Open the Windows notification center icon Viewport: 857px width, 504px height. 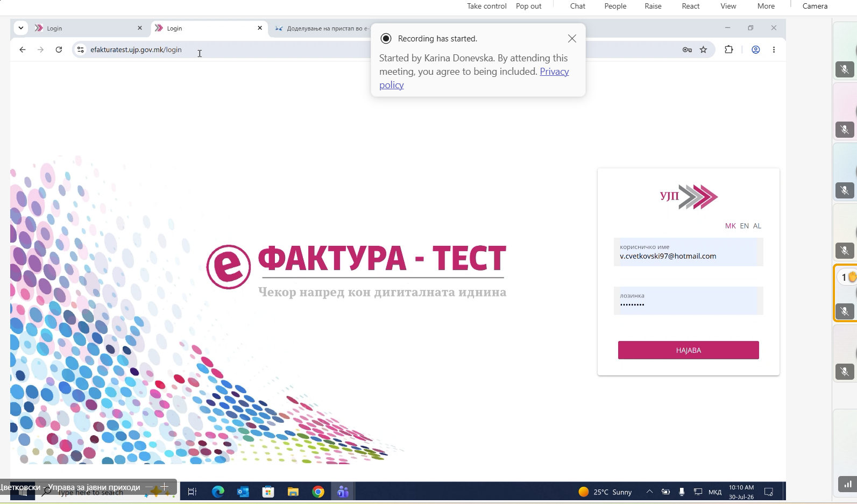[x=769, y=492]
